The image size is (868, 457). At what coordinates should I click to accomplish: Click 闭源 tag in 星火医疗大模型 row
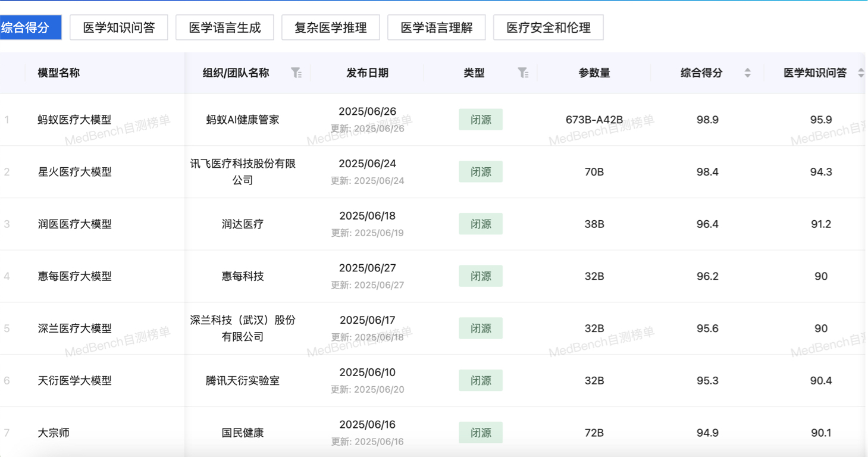click(x=481, y=172)
